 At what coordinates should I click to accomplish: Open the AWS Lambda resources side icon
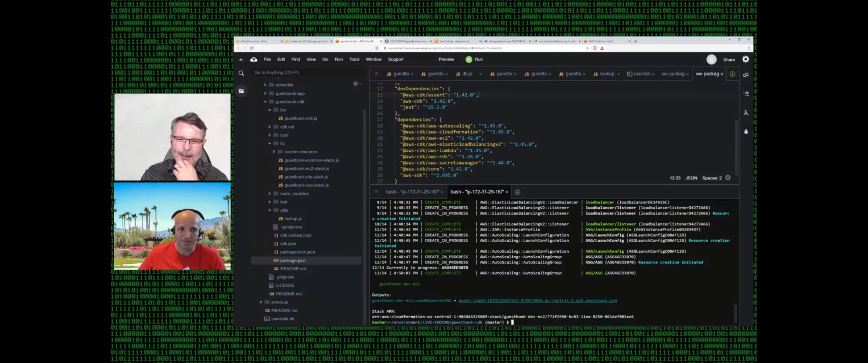pyautogui.click(x=746, y=113)
